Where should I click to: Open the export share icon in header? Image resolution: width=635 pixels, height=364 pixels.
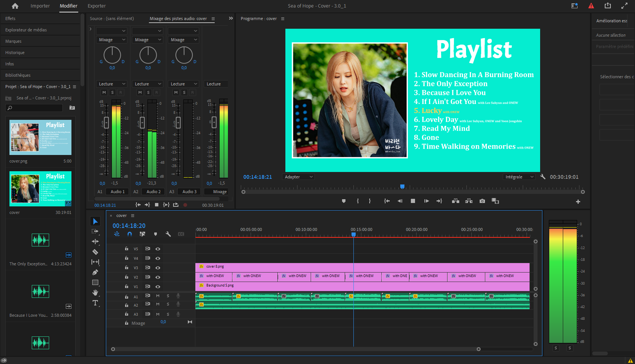(x=608, y=6)
